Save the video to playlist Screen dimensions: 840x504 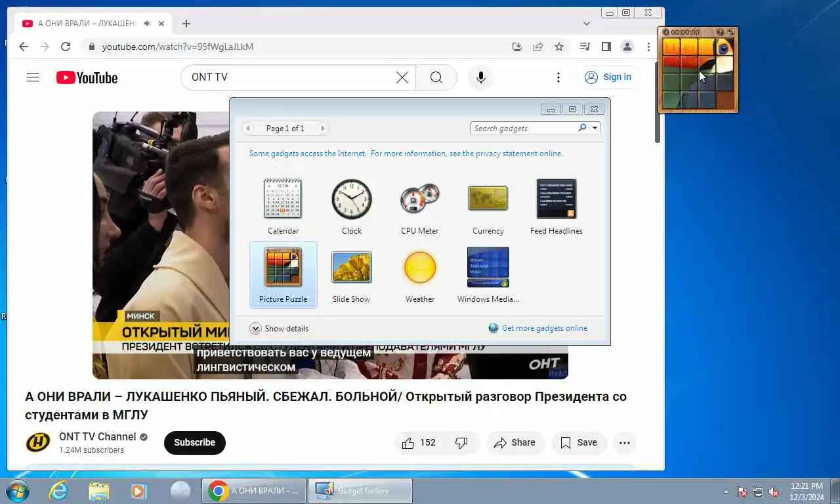pyautogui.click(x=579, y=442)
